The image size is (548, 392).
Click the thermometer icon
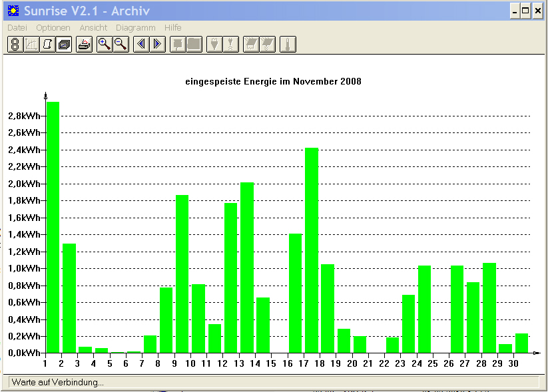[x=288, y=45]
